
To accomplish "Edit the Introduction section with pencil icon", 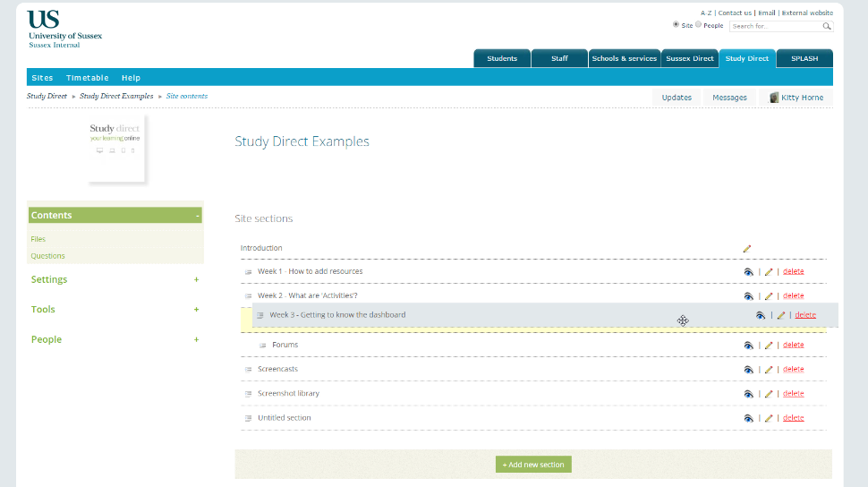I will (x=747, y=249).
